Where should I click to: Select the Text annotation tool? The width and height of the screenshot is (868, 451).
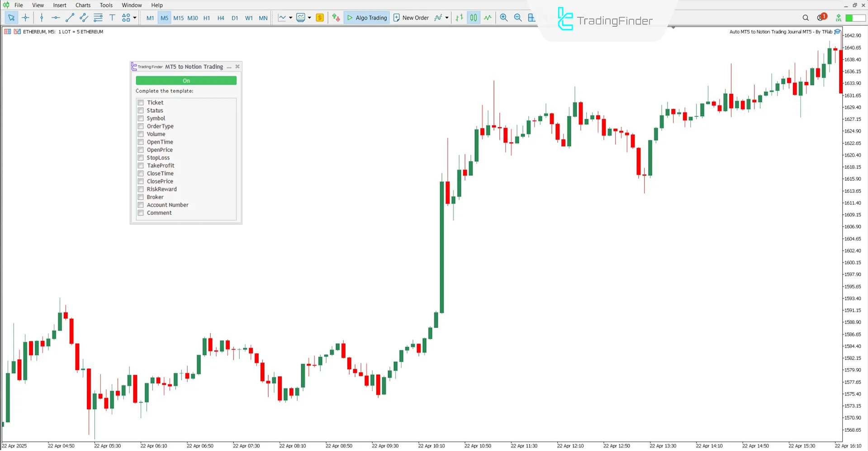pos(112,18)
